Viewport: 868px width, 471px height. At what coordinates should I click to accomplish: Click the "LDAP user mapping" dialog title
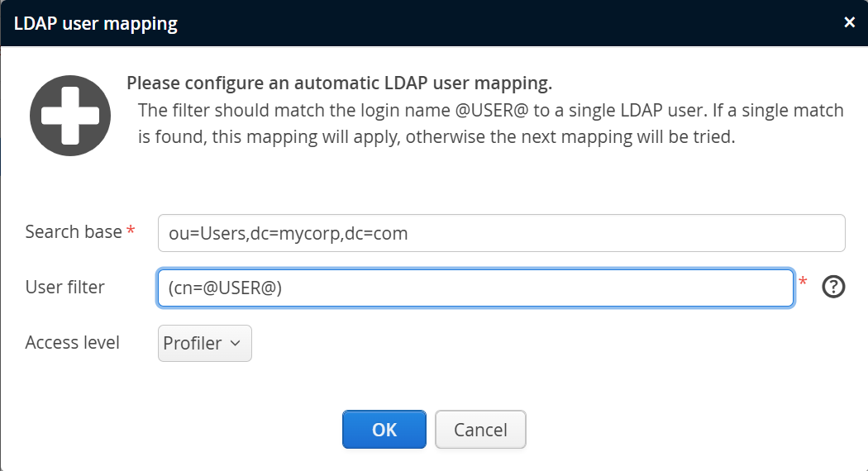tap(96, 23)
